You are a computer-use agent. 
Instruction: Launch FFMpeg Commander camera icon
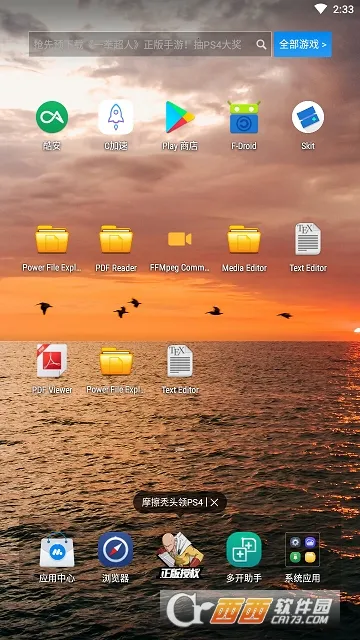point(180,239)
